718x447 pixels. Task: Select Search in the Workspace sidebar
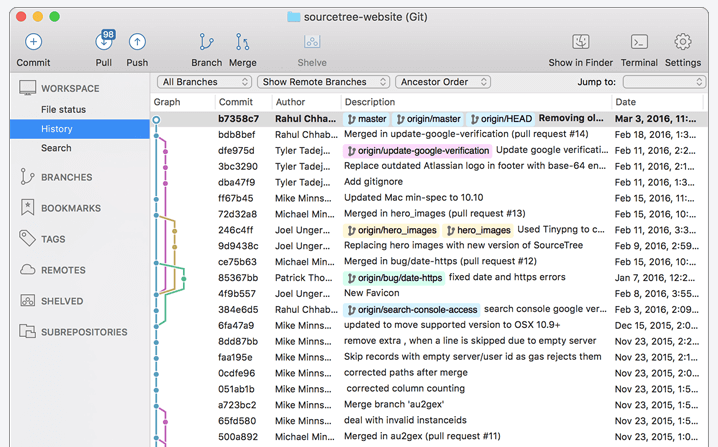pyautogui.click(x=56, y=148)
